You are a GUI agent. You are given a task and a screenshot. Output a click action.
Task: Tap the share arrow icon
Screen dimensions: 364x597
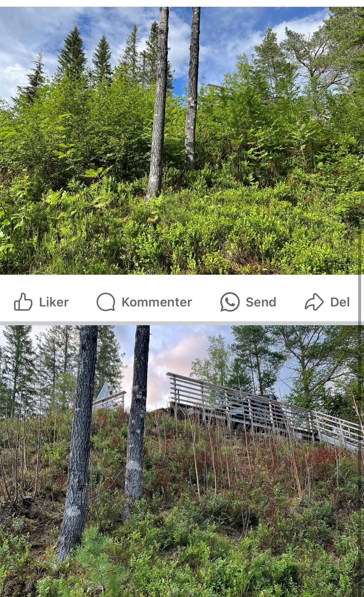click(x=314, y=302)
